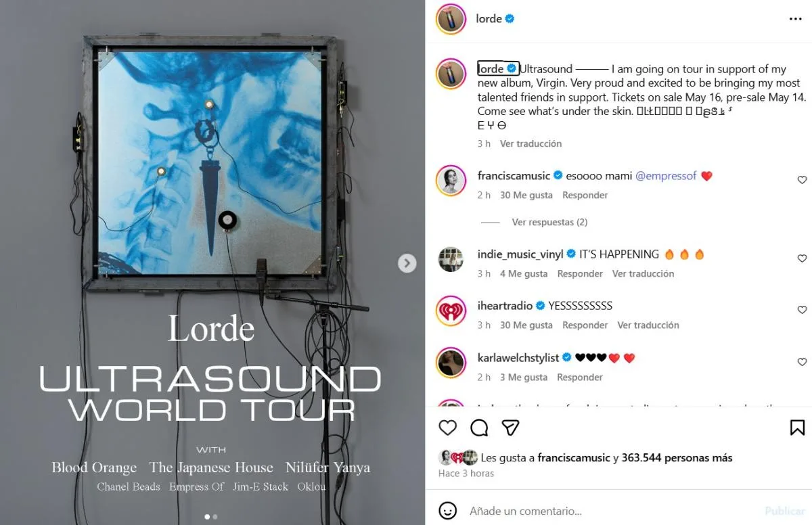Viewport: 812px width, 525px height.
Task: Like franciscamusic's comment
Action: pos(802,180)
